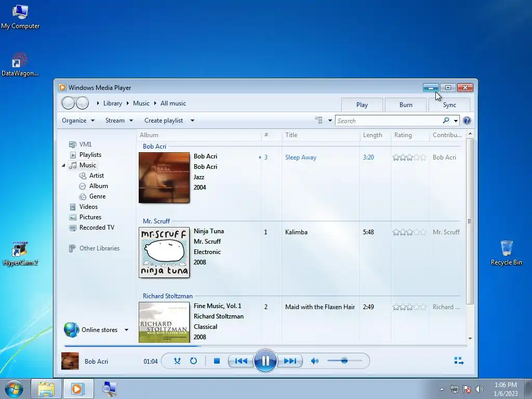
Task: Open Help with the question mark icon
Action: [x=467, y=121]
